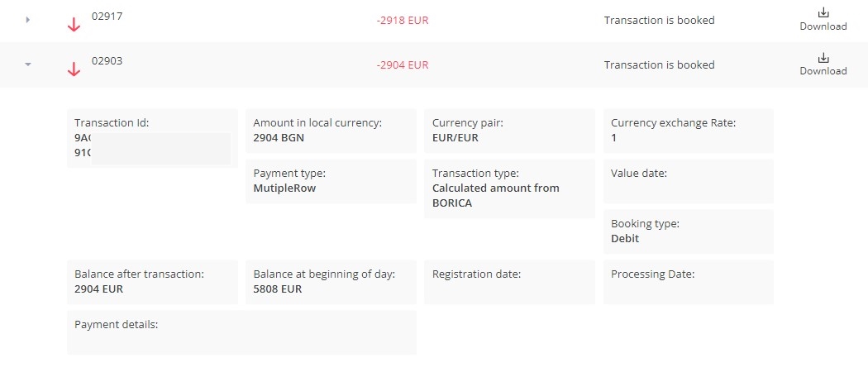Click the Payment details field
Screen dimensions: 868x372
point(241,332)
